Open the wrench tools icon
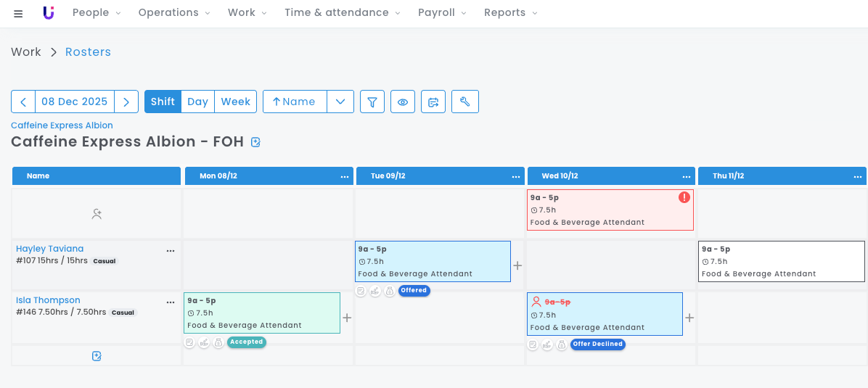Viewport: 868px width, 388px height. (464, 102)
